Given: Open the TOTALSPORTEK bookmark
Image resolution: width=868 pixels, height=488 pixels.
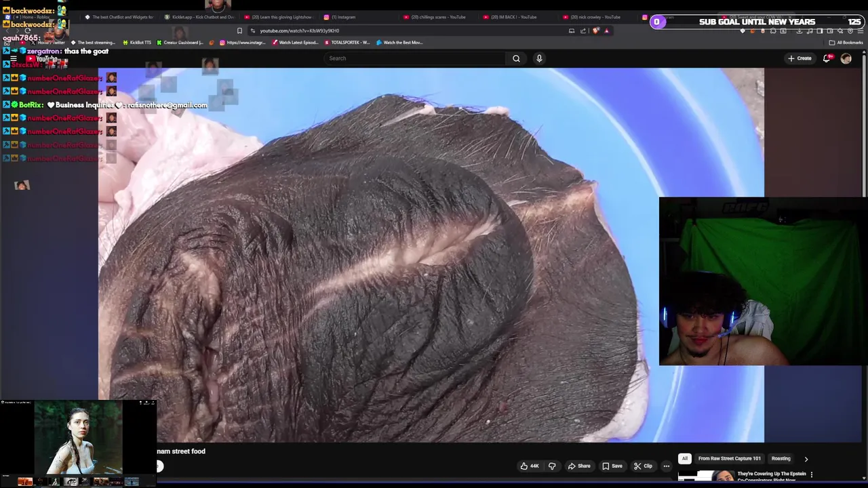Looking at the screenshot, I should click(347, 43).
